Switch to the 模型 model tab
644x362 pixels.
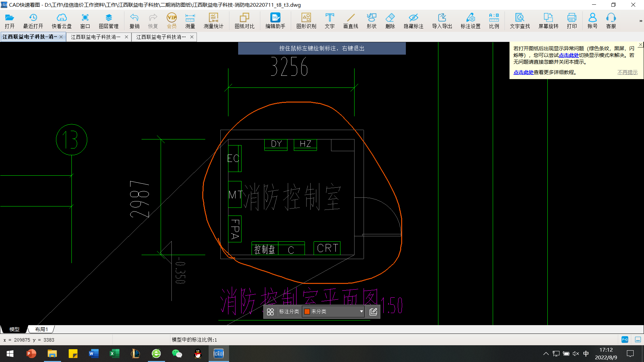click(x=14, y=329)
